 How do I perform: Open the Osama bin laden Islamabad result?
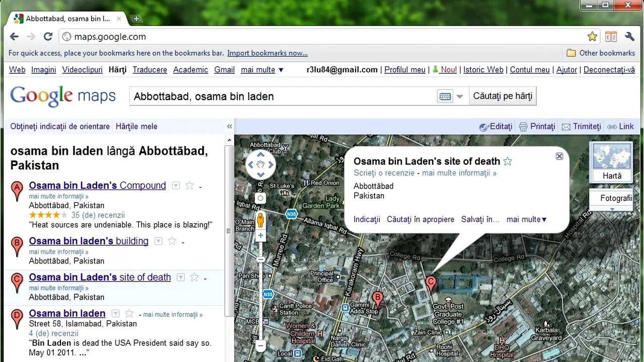point(67,313)
